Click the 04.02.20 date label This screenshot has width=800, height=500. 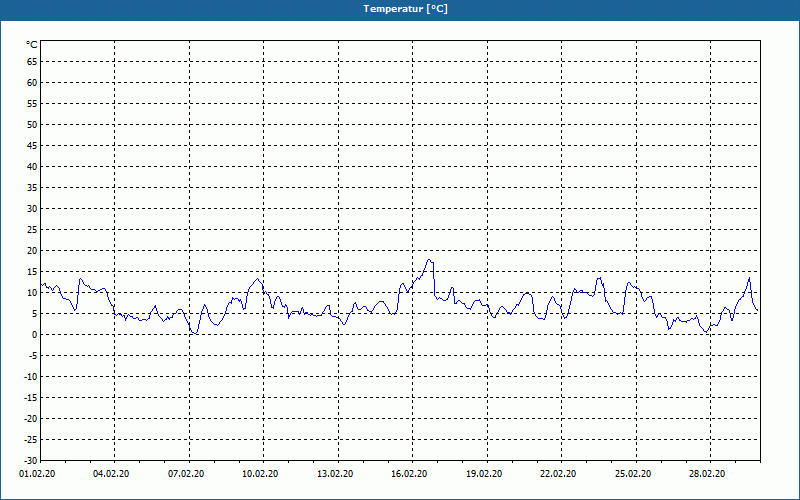point(111,474)
